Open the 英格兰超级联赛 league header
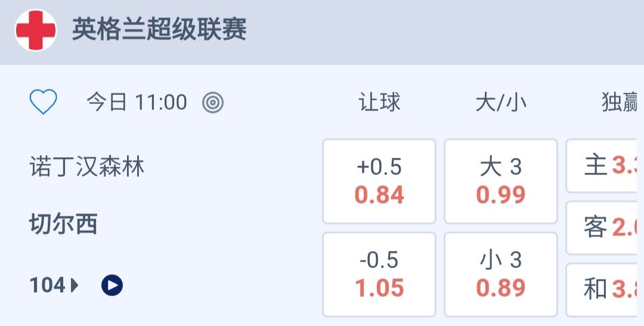Screen dimensions: 644x326 [159, 30]
